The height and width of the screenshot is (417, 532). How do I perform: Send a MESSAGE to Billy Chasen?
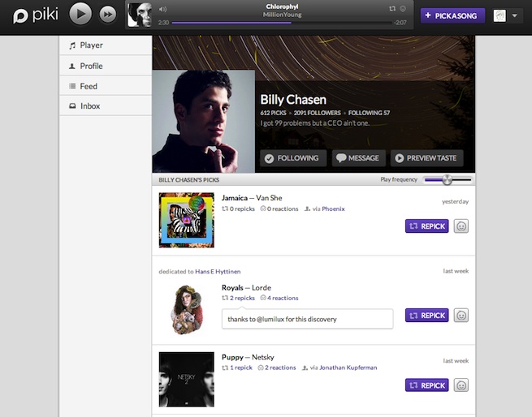(x=359, y=158)
